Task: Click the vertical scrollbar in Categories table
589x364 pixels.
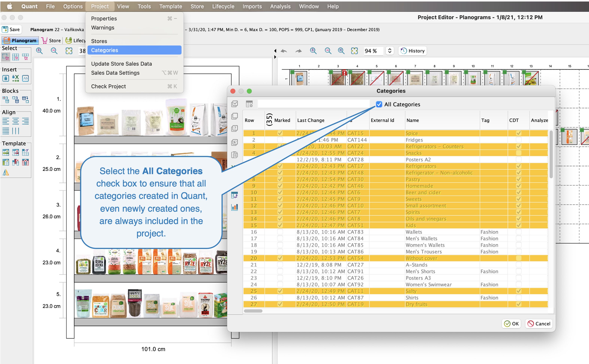Action: point(551,154)
